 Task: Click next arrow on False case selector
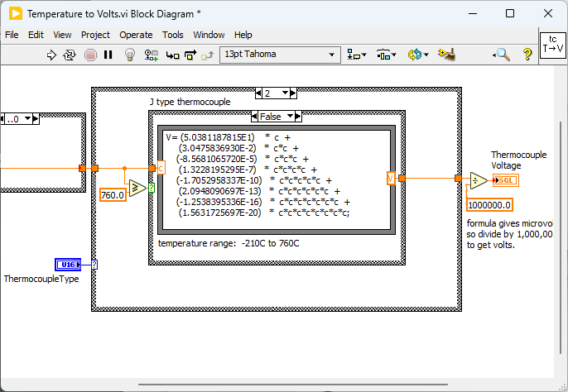(298, 117)
